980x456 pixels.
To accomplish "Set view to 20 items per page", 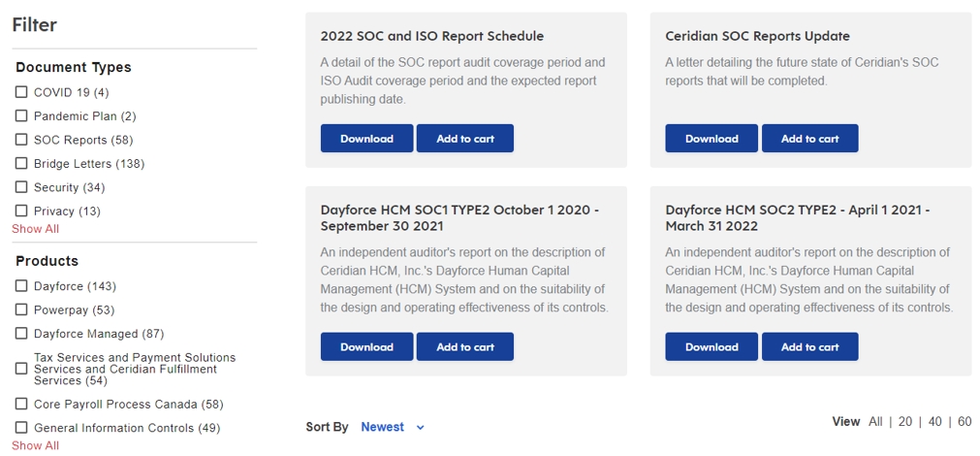I will click(905, 422).
